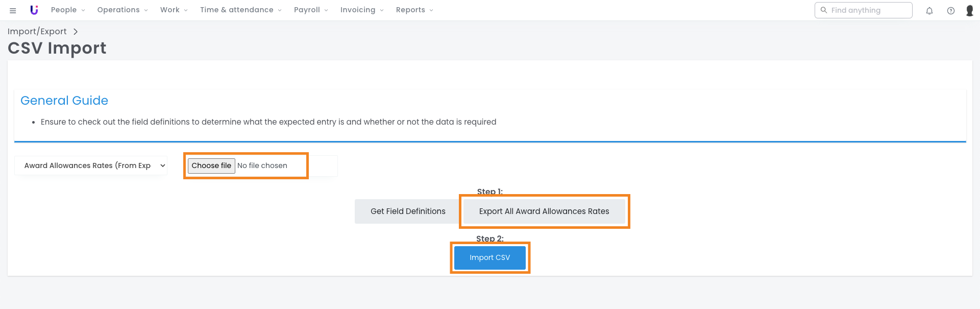The height and width of the screenshot is (309, 980).
Task: Click the General Guide heading
Action: click(64, 101)
